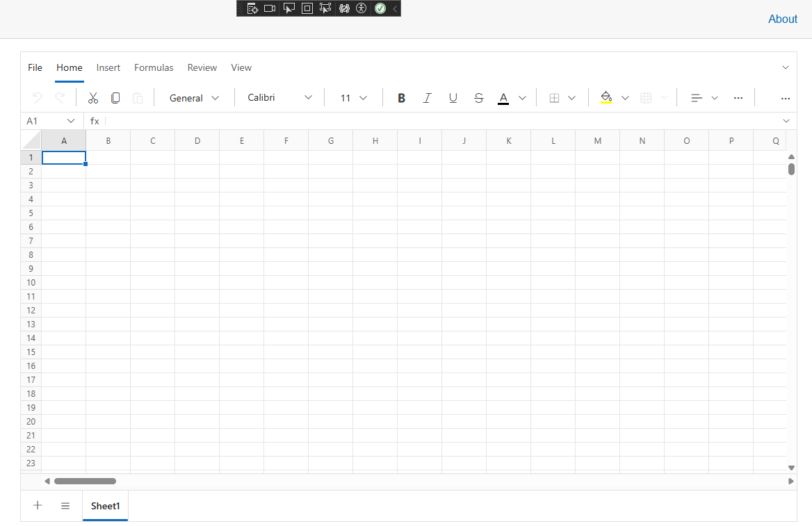Open the text align dropdown arrow
The height and width of the screenshot is (526, 812).
715,98
